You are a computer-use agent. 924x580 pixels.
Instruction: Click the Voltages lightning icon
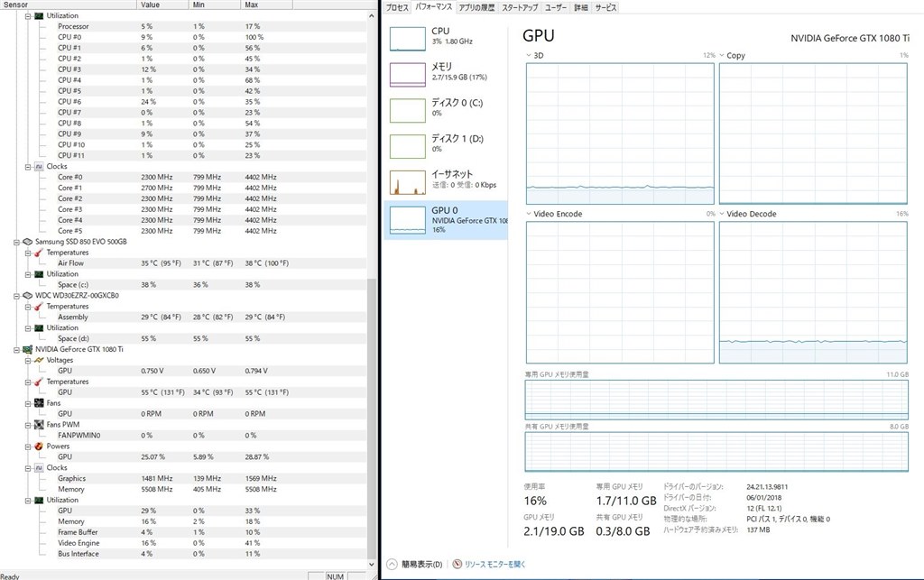[x=39, y=360]
